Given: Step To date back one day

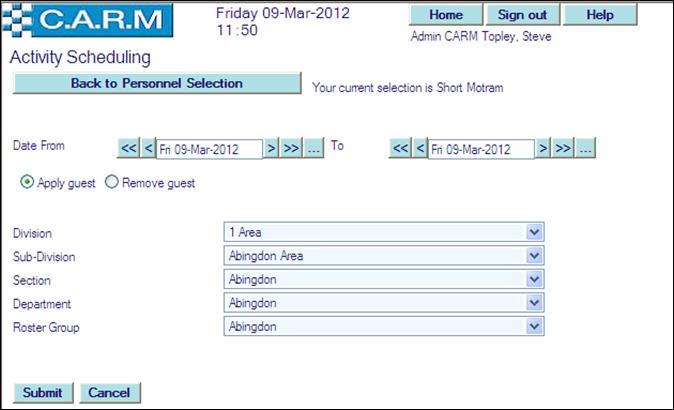Looking at the screenshot, I should click(420, 148).
